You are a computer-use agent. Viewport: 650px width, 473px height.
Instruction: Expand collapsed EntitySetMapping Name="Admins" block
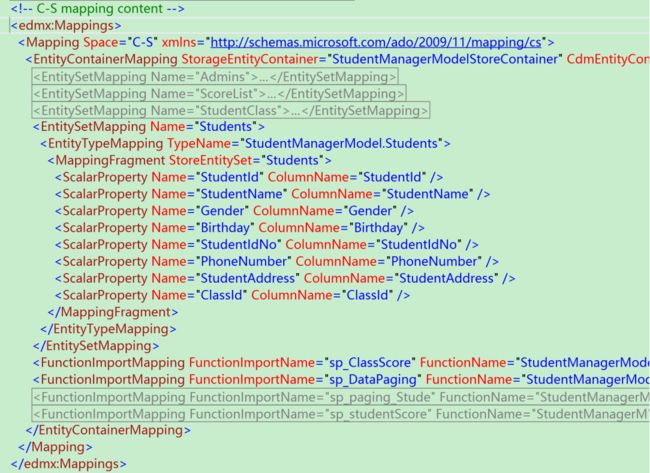[215, 77]
